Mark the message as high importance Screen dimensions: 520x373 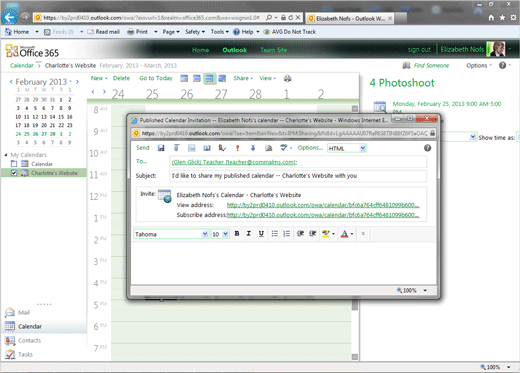[x=237, y=148]
